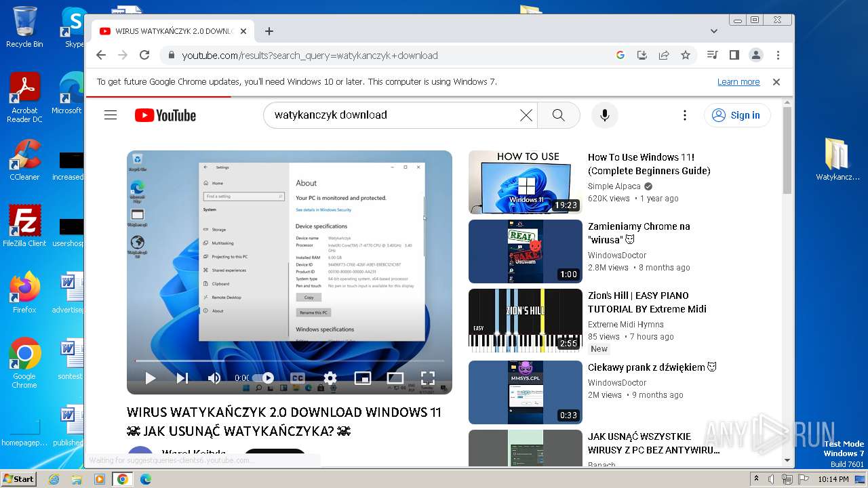
Task: Select the FileZilla Client desktop icon
Action: click(24, 226)
